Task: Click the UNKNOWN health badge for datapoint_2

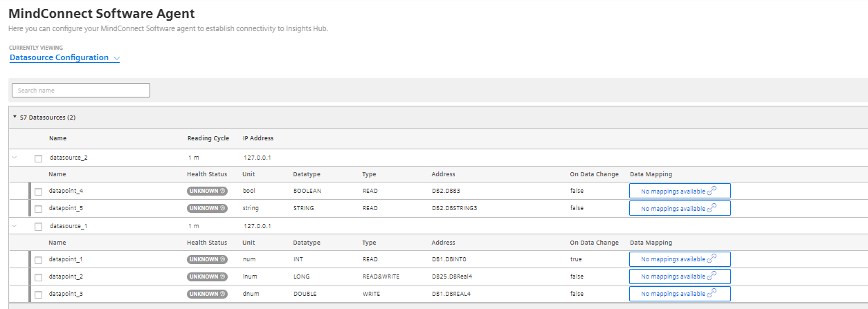Action: pyautogui.click(x=207, y=277)
